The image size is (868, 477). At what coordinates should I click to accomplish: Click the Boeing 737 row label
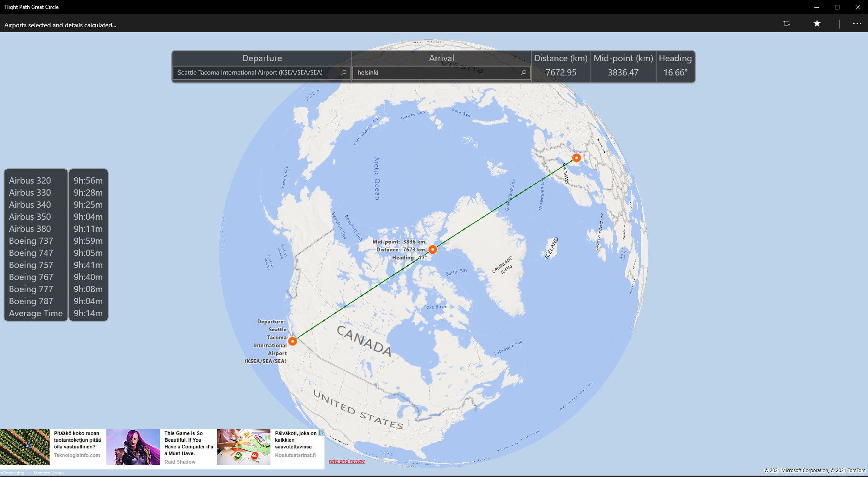click(x=31, y=241)
